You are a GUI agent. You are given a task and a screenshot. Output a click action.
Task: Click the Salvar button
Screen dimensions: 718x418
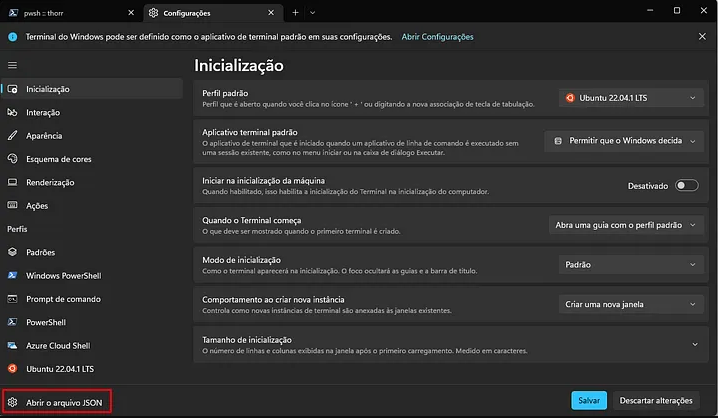tap(589, 401)
